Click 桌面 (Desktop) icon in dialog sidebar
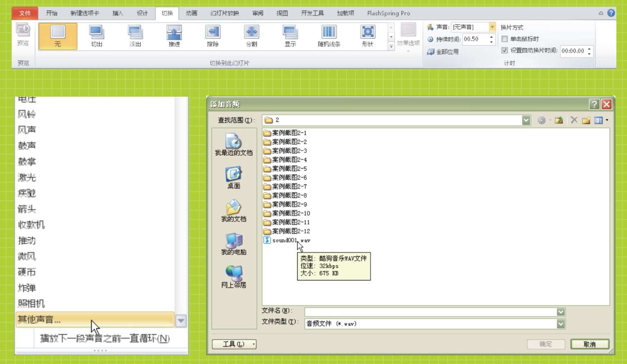Image resolution: width=627 pixels, height=364 pixels. [x=233, y=178]
